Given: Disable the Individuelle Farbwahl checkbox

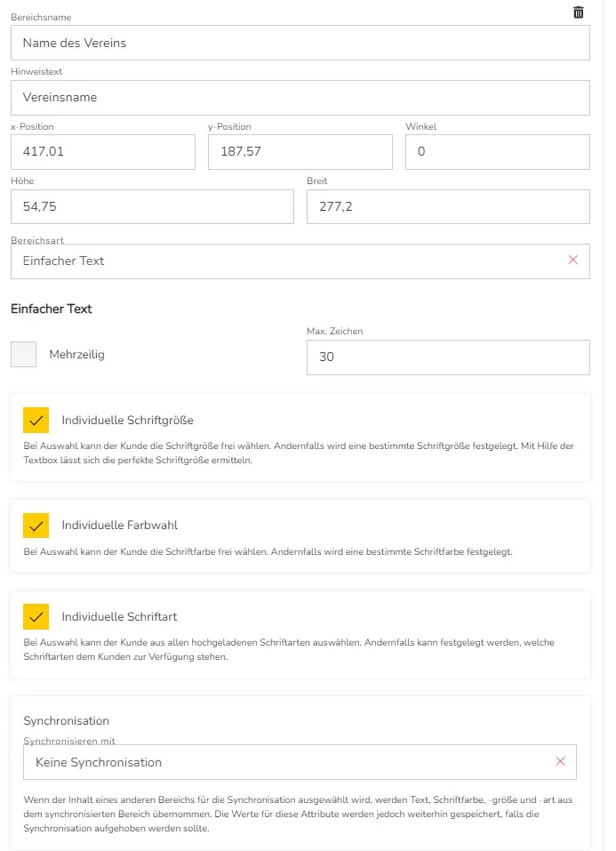Looking at the screenshot, I should [x=36, y=526].
